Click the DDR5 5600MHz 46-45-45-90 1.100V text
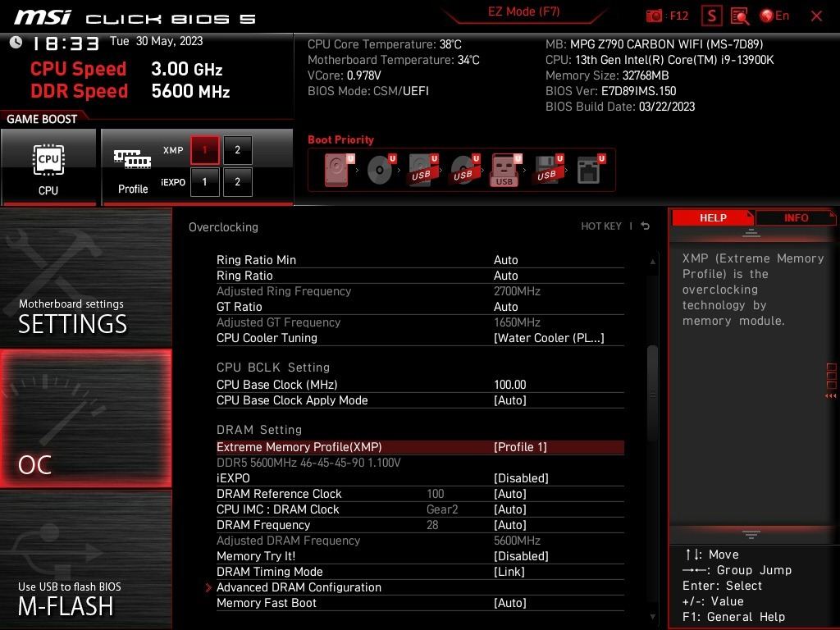 tap(308, 463)
